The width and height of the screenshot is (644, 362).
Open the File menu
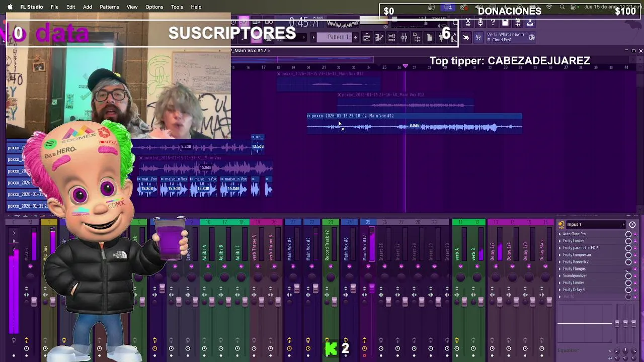pyautogui.click(x=54, y=7)
